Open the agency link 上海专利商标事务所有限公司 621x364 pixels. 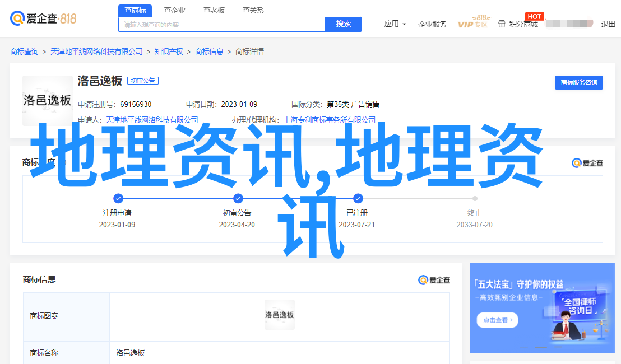(x=330, y=120)
